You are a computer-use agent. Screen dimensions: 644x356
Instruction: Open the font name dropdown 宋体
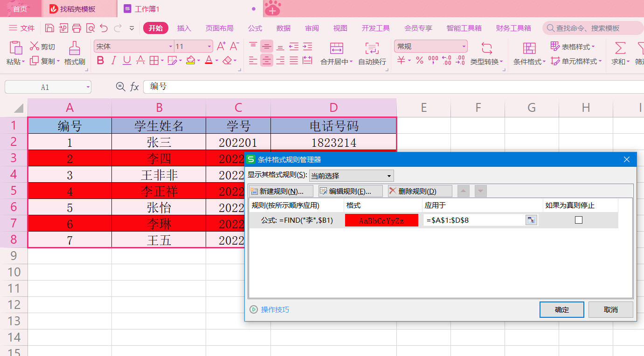tap(171, 47)
